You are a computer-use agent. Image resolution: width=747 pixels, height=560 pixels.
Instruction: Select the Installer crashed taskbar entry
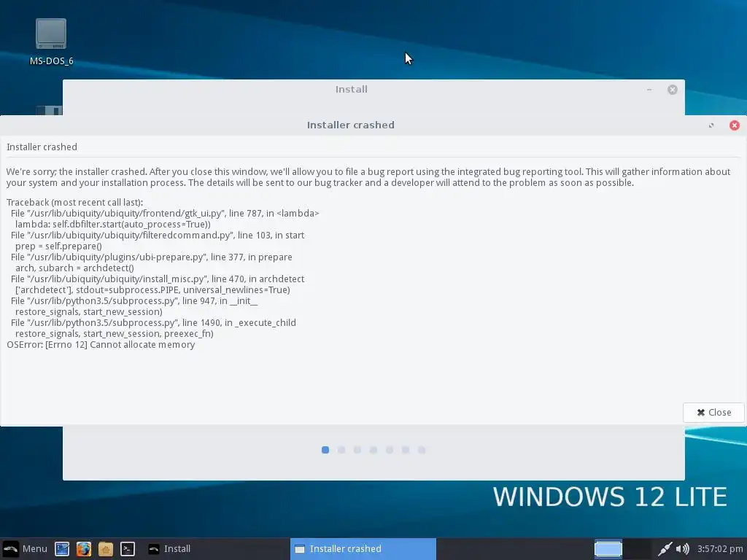(x=363, y=548)
